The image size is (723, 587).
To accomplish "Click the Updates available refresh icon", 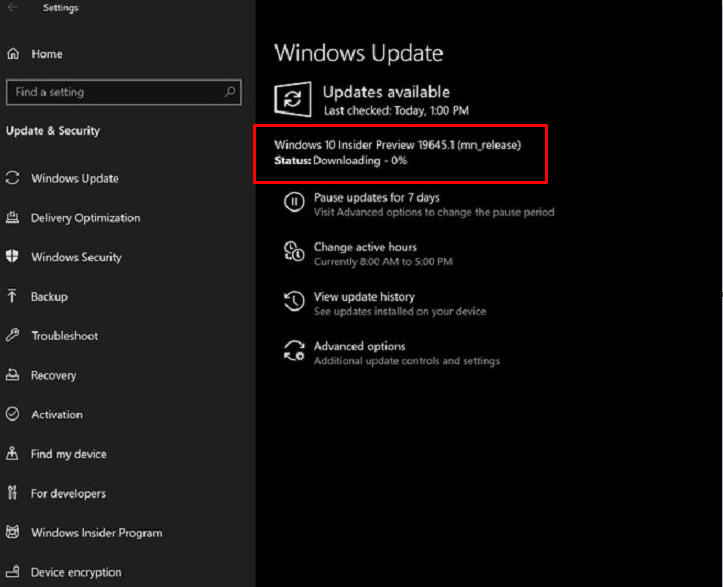I will [293, 99].
